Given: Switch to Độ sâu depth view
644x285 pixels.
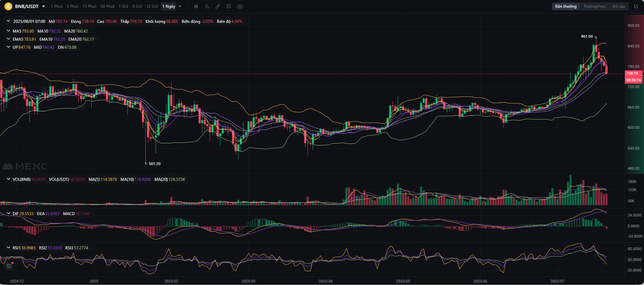Looking at the screenshot, I should click(x=619, y=6).
